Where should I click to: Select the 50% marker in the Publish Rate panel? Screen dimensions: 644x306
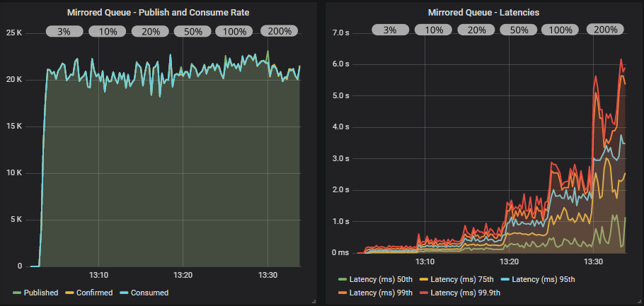tap(193, 31)
